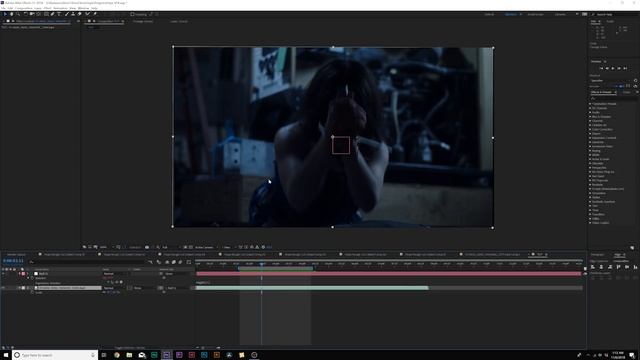Switch to the Small Screen workspace
Screen dimensions: 640x360
coord(535,14)
